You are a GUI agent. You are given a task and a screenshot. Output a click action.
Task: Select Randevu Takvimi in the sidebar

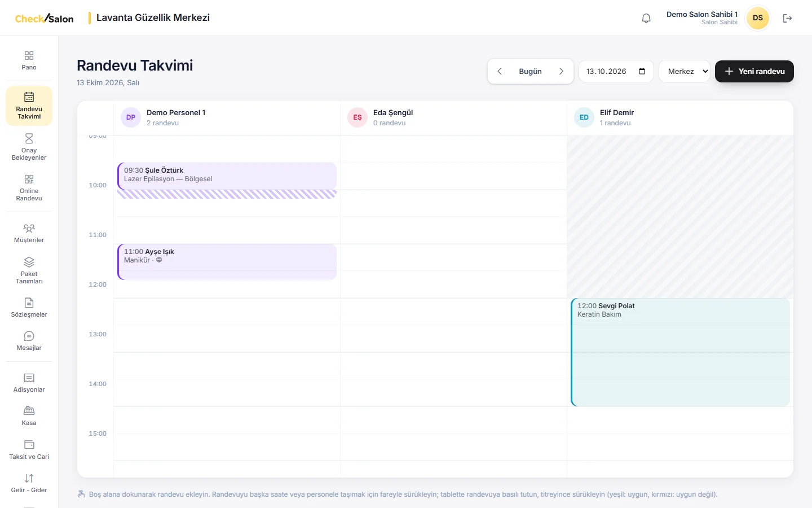[29, 106]
